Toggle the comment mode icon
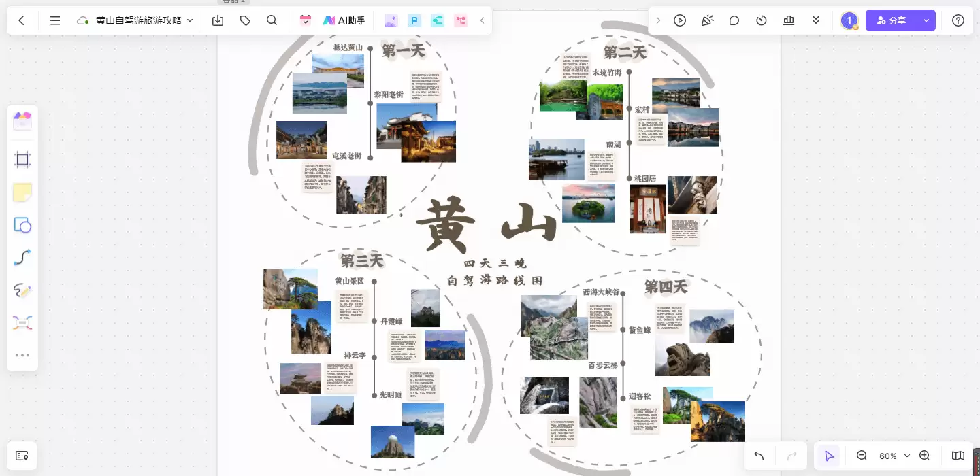 pos(734,20)
